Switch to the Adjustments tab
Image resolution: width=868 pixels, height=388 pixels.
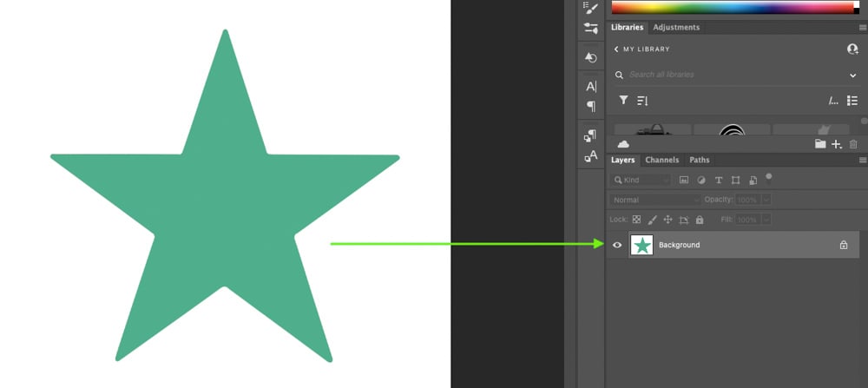(x=676, y=28)
